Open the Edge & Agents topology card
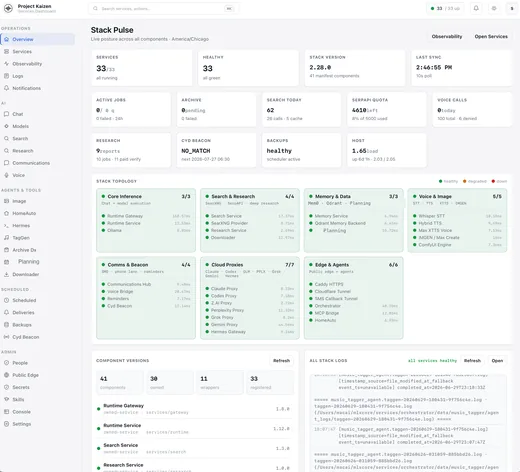 tap(353, 298)
